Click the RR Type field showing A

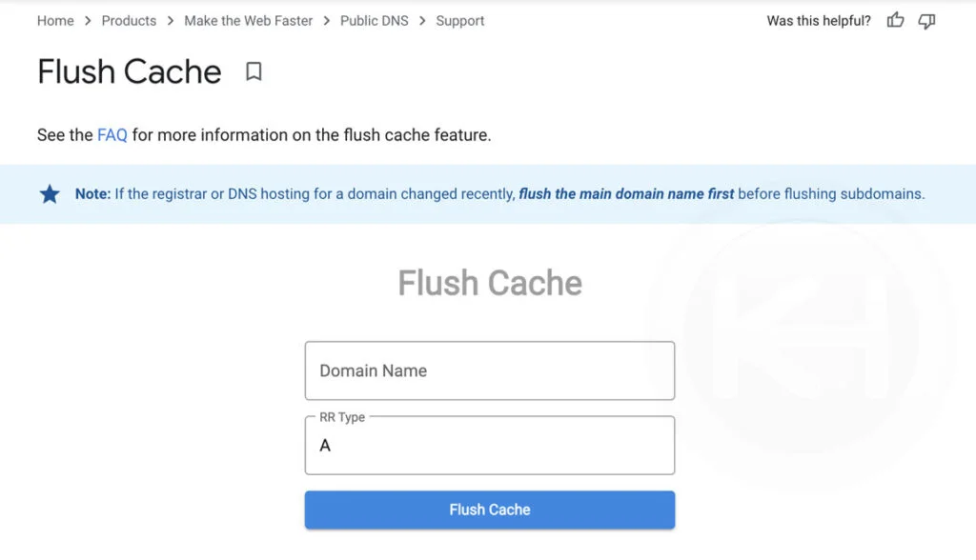(x=489, y=445)
